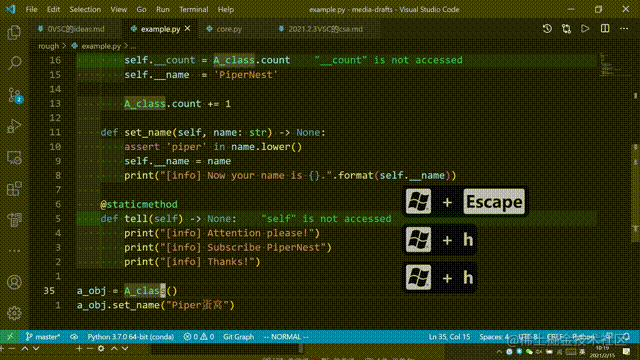Image resolution: width=640 pixels, height=360 pixels.
Task: Show additional activity bar views ellipsis
Action: 14,251
